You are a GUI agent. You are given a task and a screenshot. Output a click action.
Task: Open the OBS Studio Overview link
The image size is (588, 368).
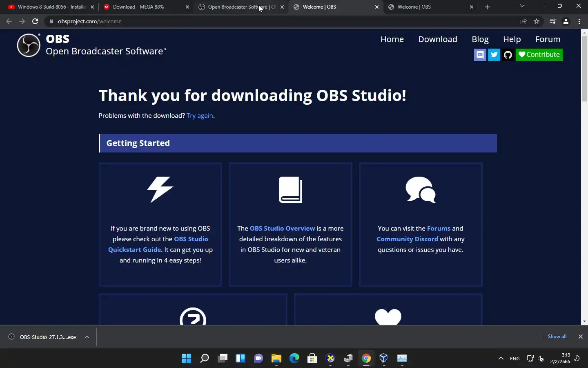(x=283, y=229)
